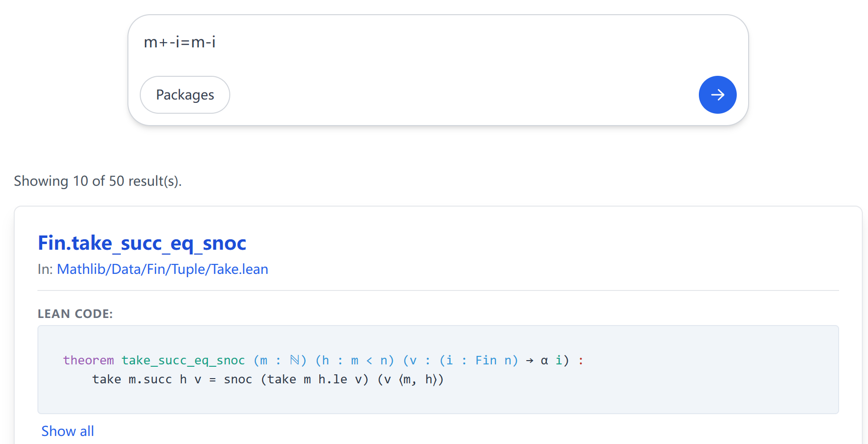Open the Packages filter

click(185, 95)
